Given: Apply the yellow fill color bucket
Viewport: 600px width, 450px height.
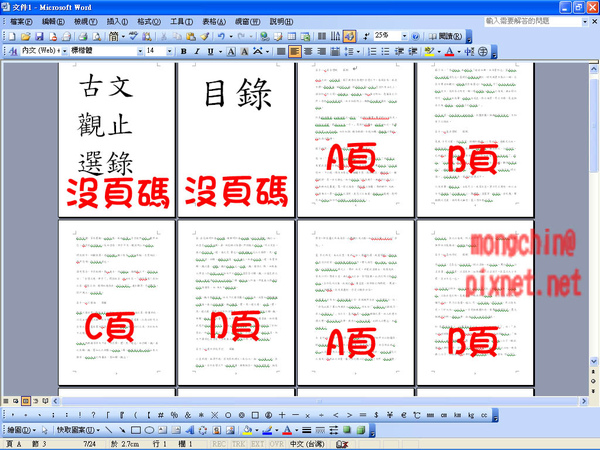Looking at the screenshot, I should (x=247, y=430).
